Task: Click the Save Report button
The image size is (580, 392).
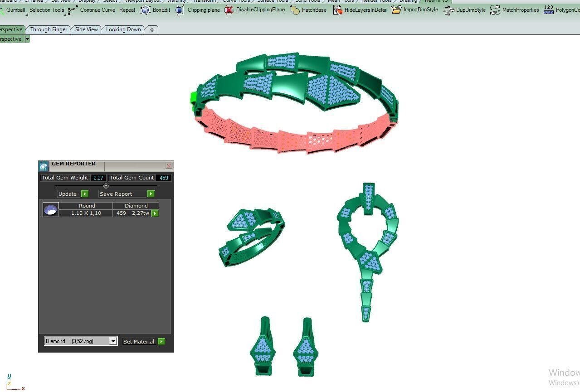Action: tap(127, 194)
